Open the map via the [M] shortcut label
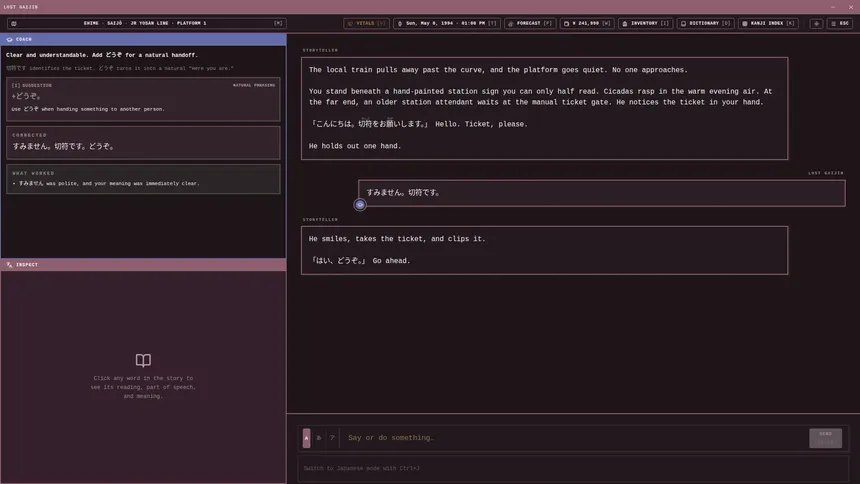 278,24
